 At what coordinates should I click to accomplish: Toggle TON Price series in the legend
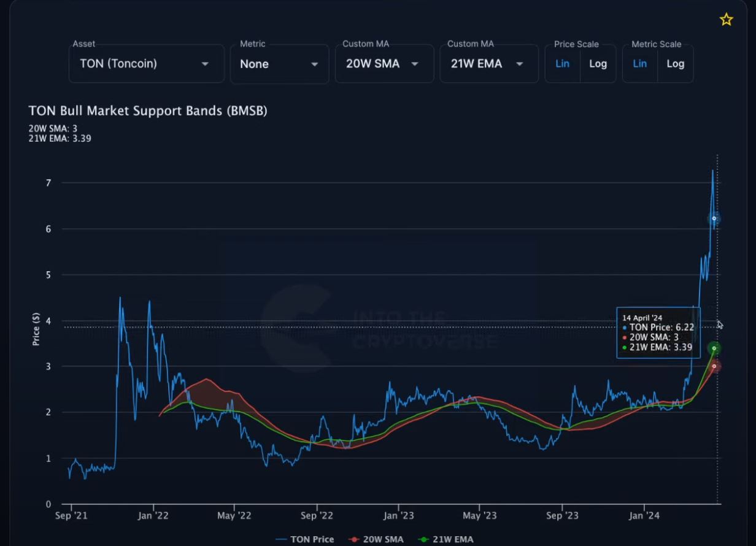305,539
